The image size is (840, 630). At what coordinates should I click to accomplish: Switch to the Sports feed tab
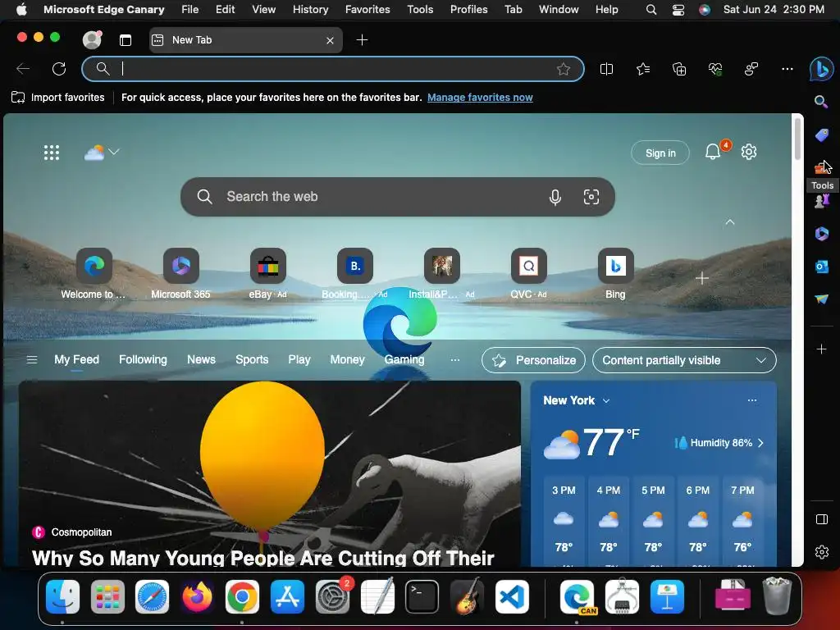252,360
